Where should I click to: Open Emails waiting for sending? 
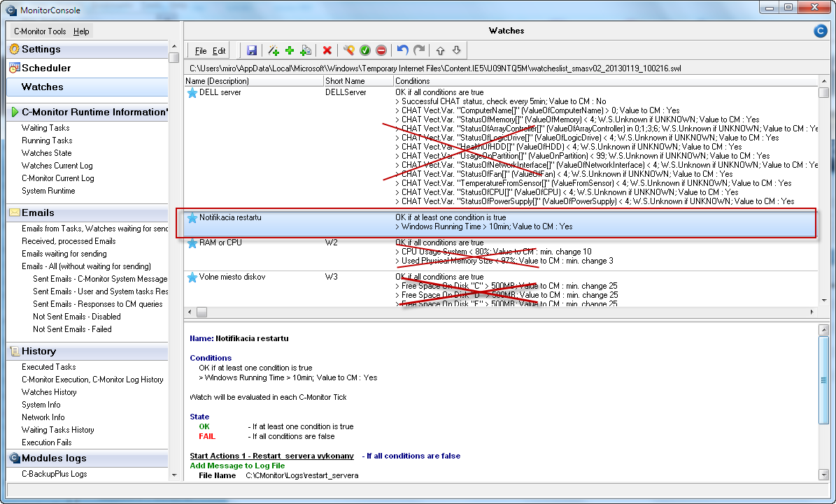click(x=64, y=254)
